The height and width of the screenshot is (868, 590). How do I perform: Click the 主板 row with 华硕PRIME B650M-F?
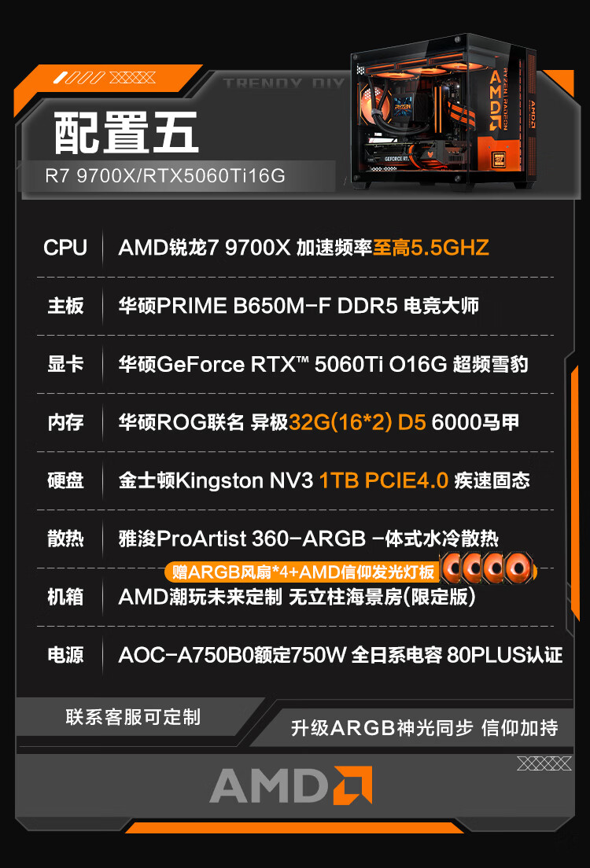295,306
